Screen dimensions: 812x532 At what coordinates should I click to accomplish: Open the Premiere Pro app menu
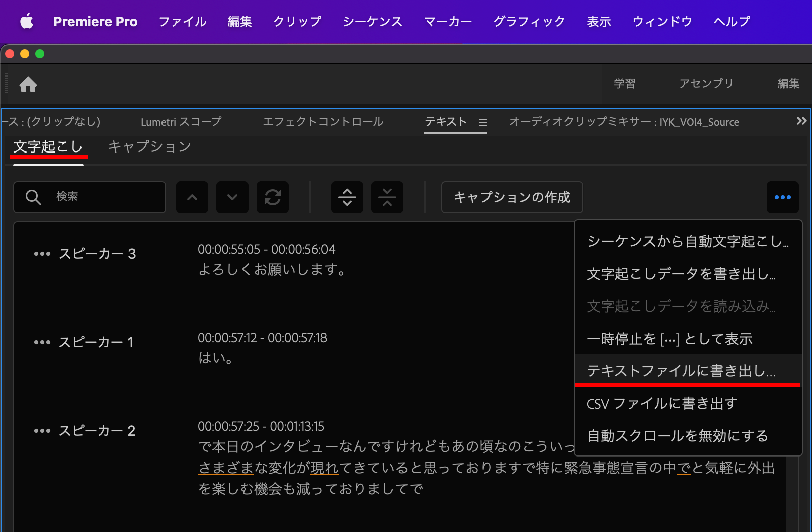(x=96, y=21)
